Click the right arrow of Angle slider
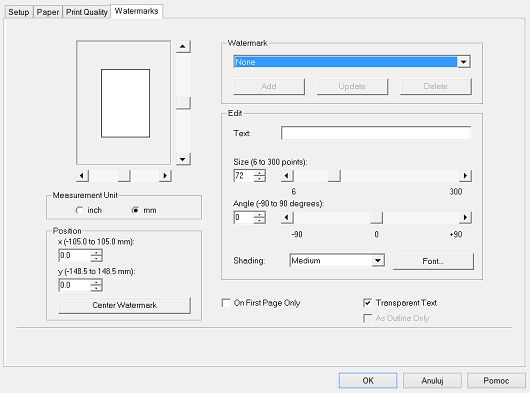530x393 pixels. tap(465, 217)
